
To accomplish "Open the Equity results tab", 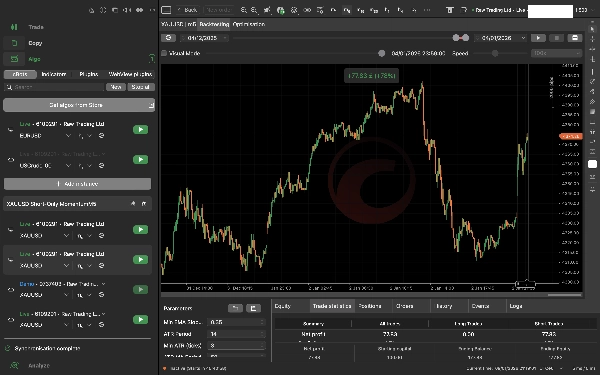I will click(x=283, y=306).
